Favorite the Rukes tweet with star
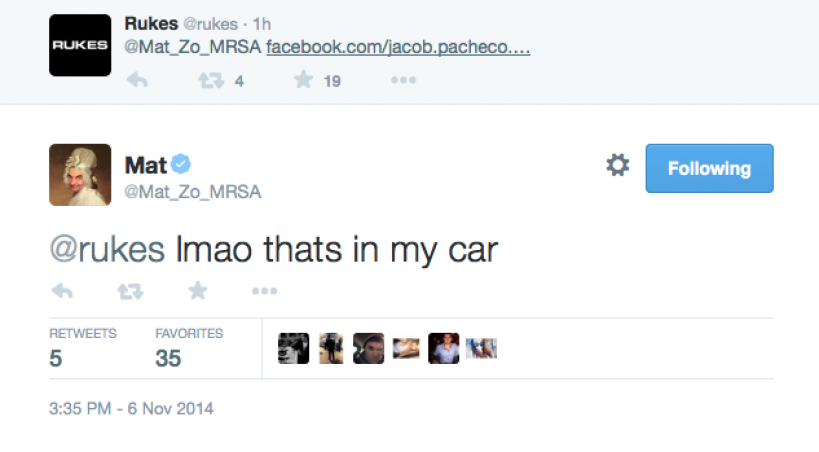The height and width of the screenshot is (452, 819). pyautogui.click(x=303, y=81)
